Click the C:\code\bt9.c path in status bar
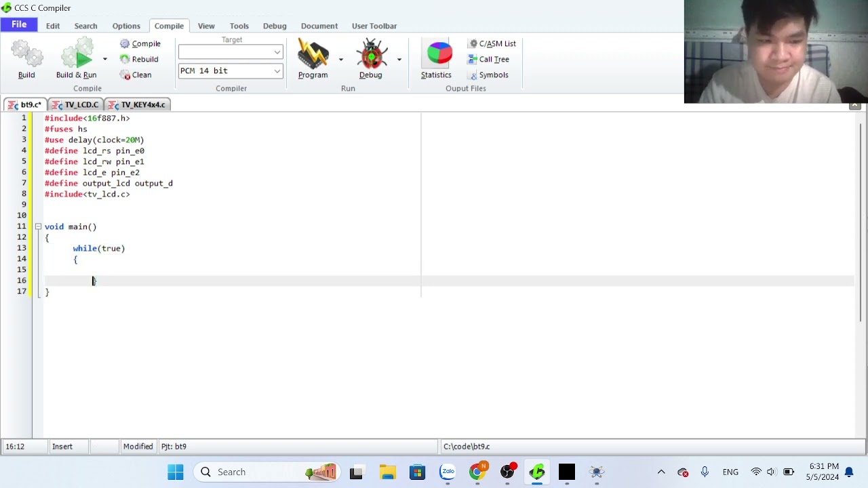868x488 pixels. [467, 447]
